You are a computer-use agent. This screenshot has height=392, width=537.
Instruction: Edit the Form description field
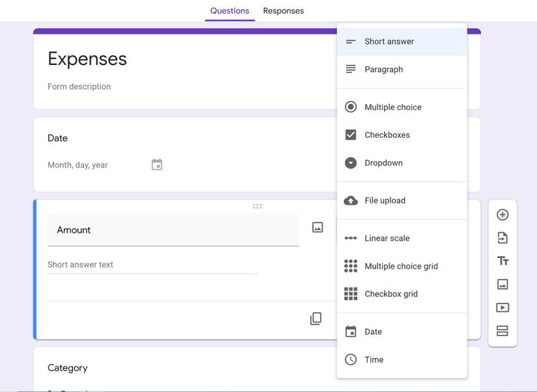click(78, 86)
